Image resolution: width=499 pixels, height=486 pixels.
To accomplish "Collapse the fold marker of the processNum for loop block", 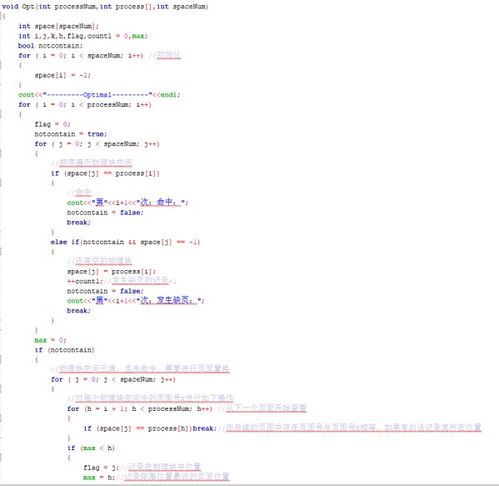I will tap(1, 114).
